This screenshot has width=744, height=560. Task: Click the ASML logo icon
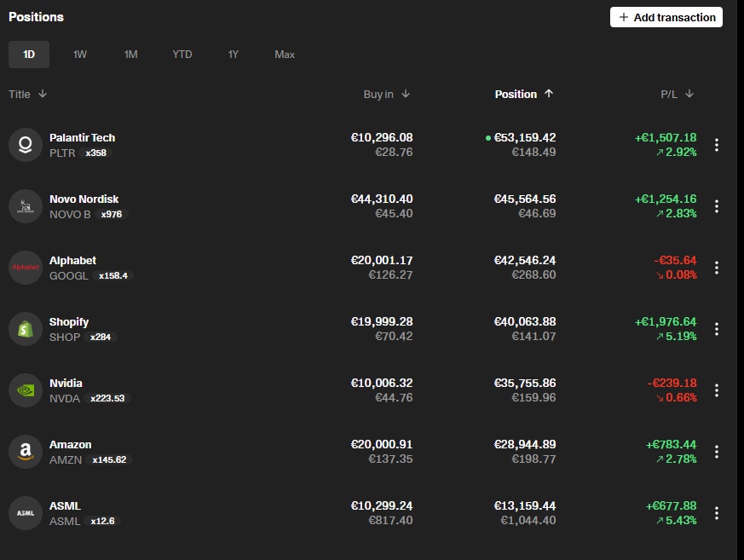[26, 513]
